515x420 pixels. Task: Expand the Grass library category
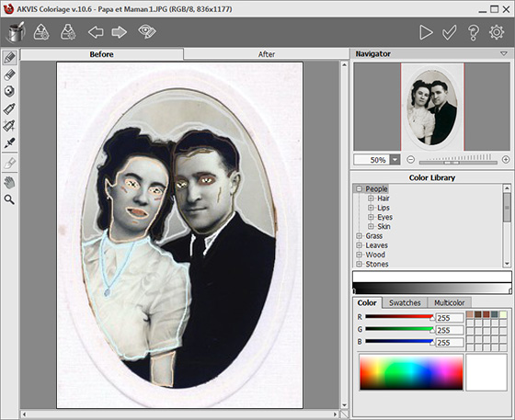pyautogui.click(x=359, y=236)
